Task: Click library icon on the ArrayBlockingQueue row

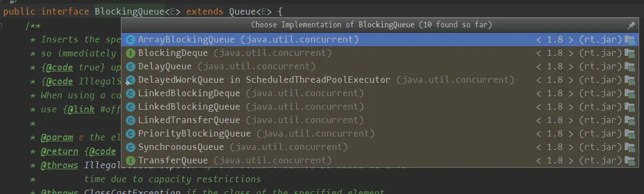Action: 629,40
